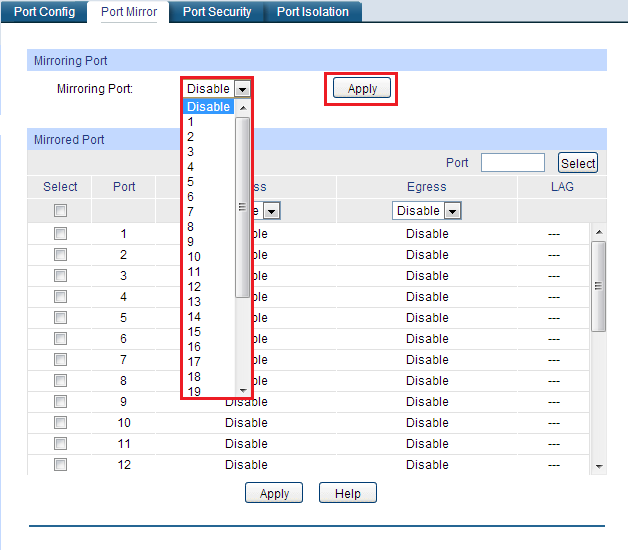Tick the checkbox for port 1
Image resolution: width=628 pixels, height=550 pixels.
[60, 234]
